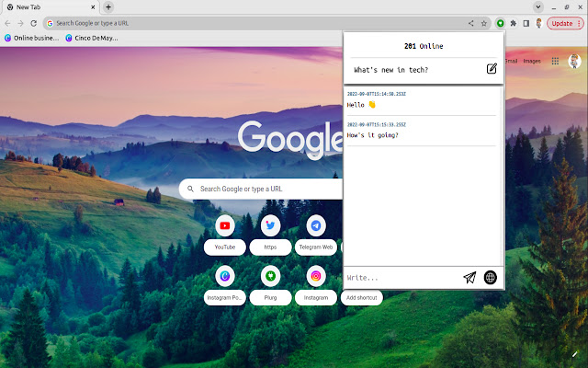Open the Plurg shortcut

[270, 286]
